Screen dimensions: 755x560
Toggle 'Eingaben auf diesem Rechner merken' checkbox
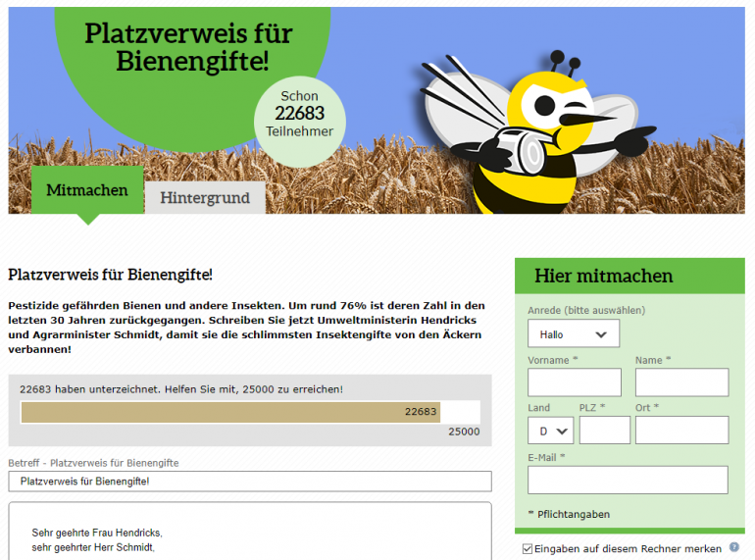(528, 549)
